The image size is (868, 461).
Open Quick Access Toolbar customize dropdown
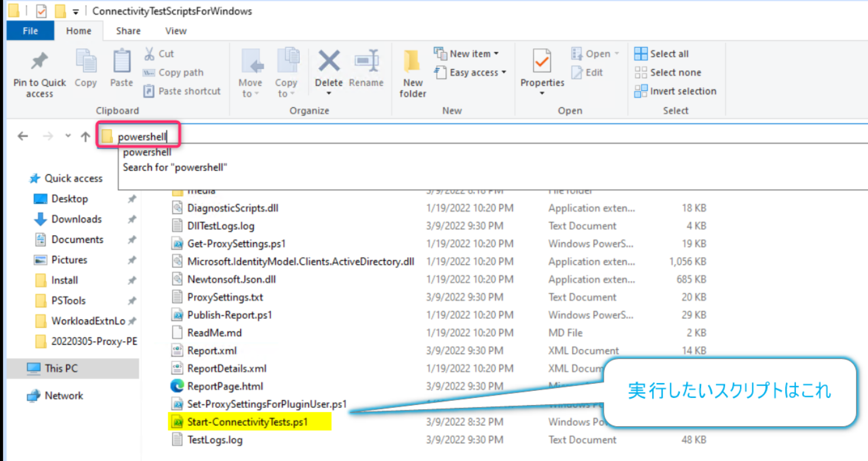(x=75, y=11)
